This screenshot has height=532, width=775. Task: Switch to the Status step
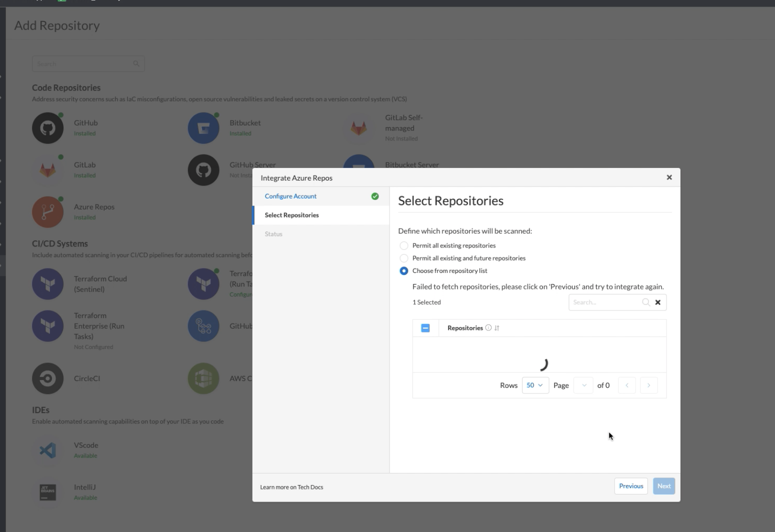tap(273, 233)
